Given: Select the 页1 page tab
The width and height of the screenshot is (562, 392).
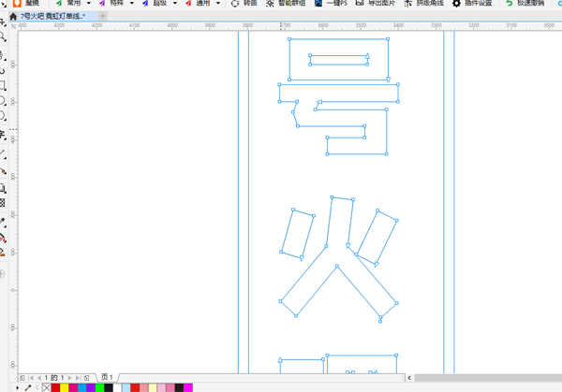Looking at the screenshot, I should pyautogui.click(x=107, y=377).
